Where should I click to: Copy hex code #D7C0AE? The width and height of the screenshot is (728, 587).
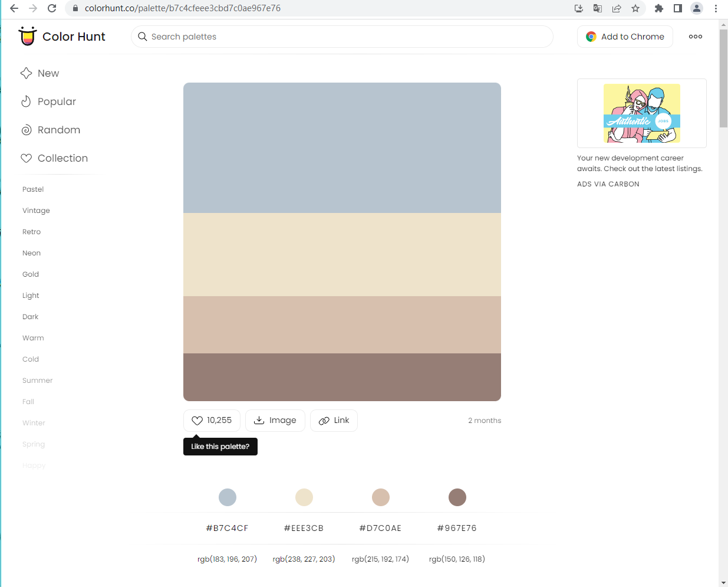click(380, 528)
